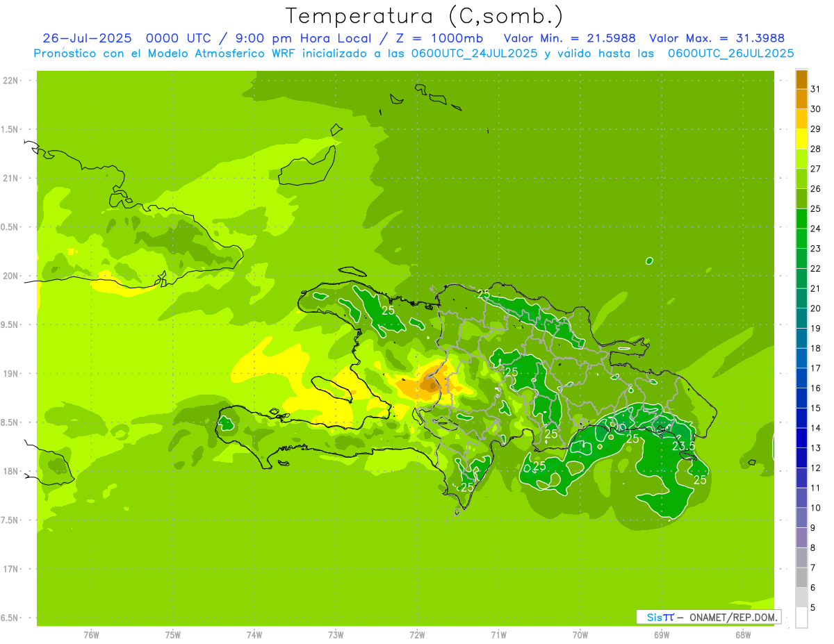The width and height of the screenshot is (834, 644).
Task: Click the darkest orange hotspot near 72W
Action: click(430, 383)
